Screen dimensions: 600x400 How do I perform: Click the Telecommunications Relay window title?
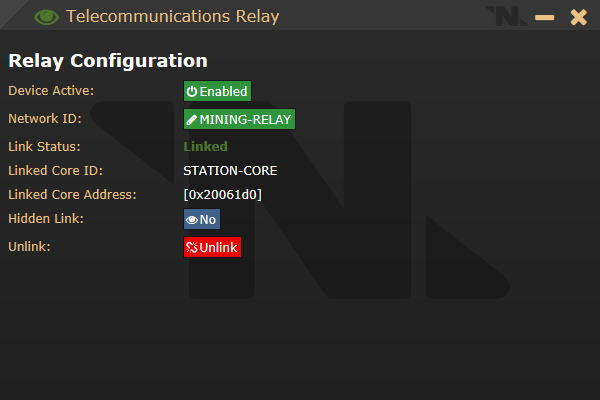pos(173,16)
